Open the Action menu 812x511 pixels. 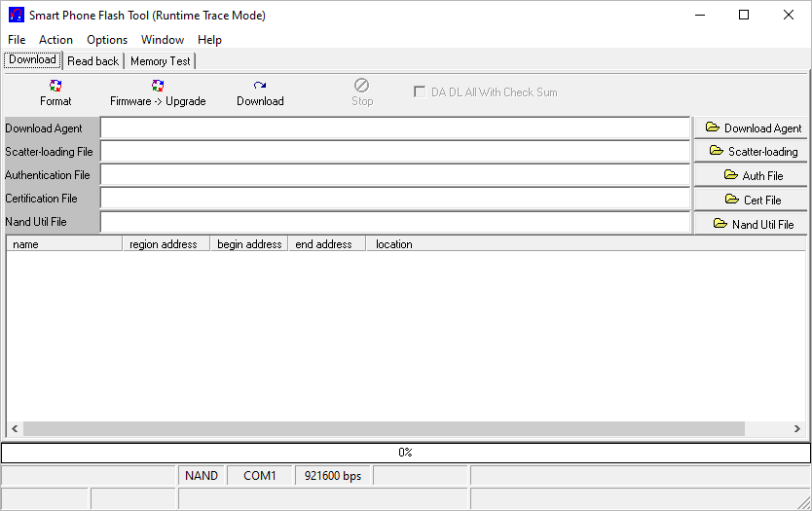55,40
